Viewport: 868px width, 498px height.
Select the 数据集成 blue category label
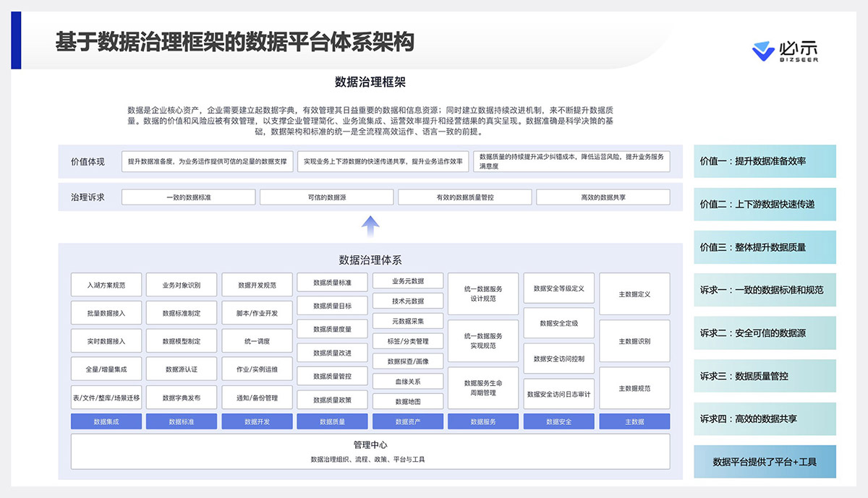106,421
